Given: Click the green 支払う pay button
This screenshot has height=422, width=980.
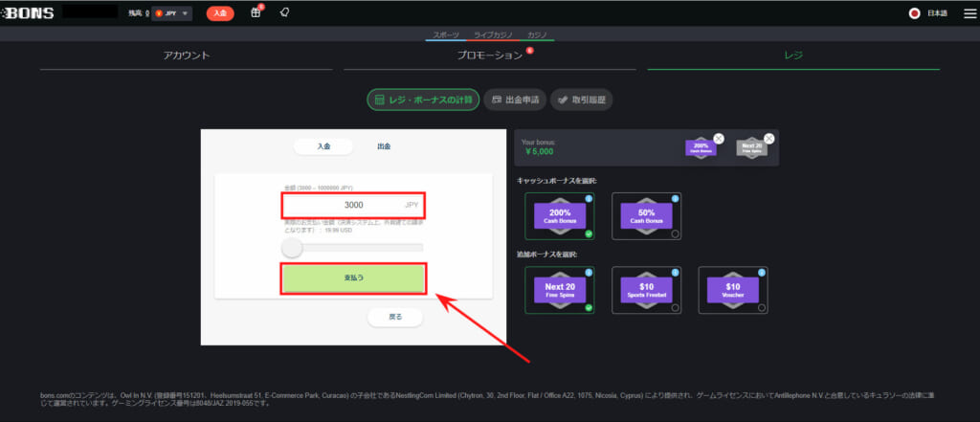Looking at the screenshot, I should (353, 278).
